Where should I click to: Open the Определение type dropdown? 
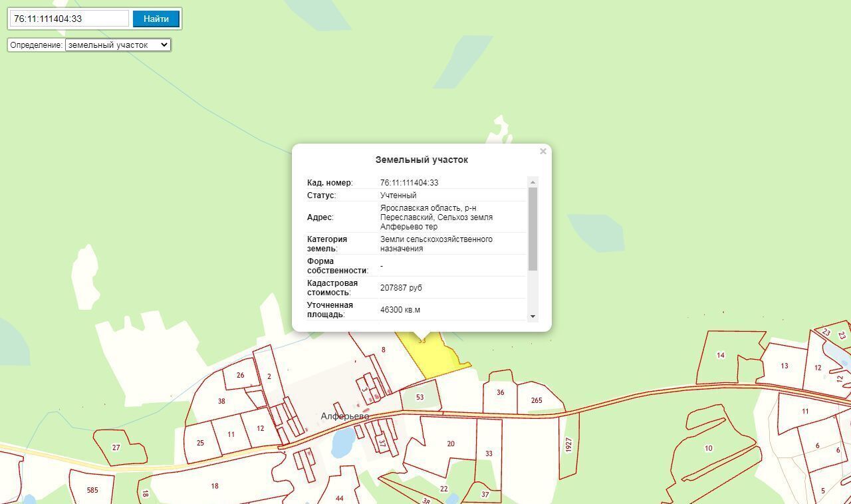(x=118, y=45)
